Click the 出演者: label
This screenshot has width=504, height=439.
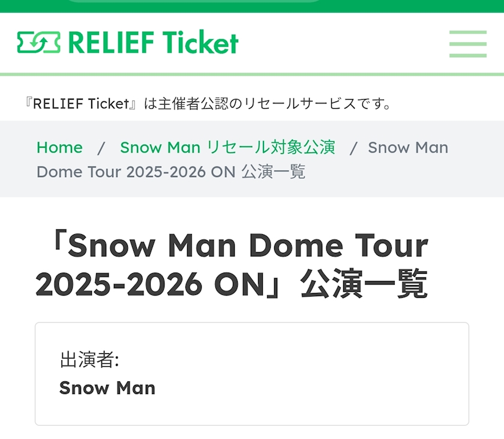[89, 360]
